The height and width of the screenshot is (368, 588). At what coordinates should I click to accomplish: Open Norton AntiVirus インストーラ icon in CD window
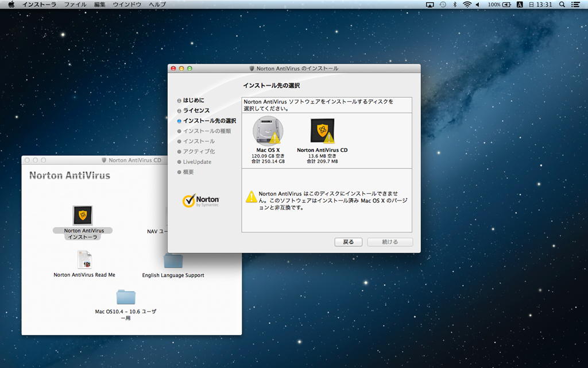(83, 215)
